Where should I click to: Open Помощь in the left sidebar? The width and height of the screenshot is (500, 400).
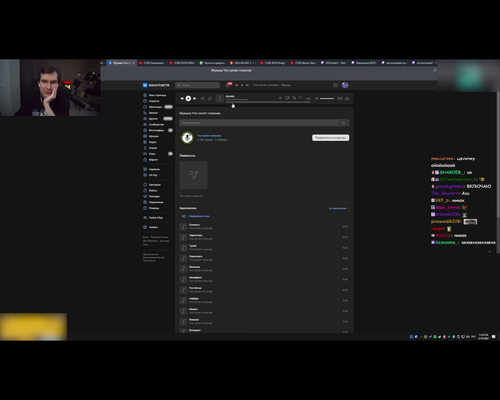[x=151, y=208]
